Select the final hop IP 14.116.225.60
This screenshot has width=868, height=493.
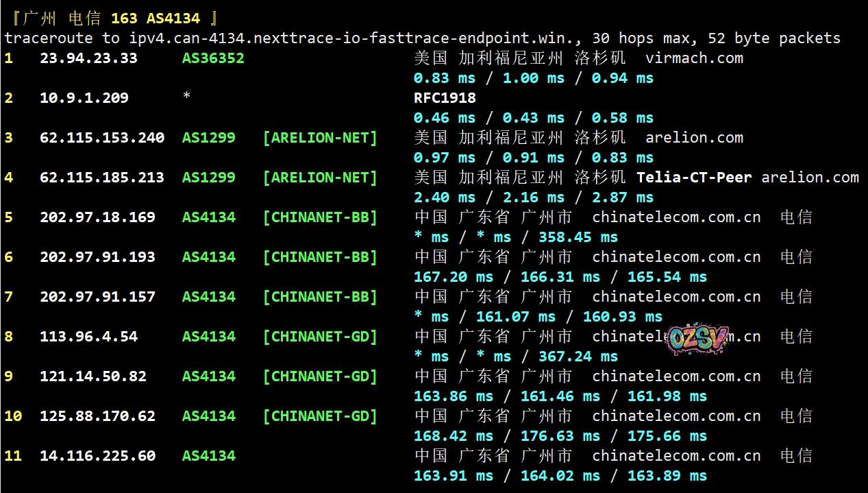point(97,456)
